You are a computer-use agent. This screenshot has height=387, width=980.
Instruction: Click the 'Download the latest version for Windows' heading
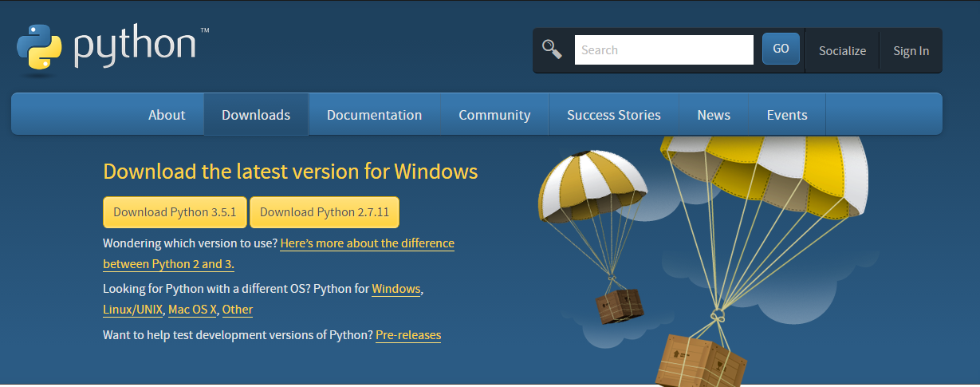pos(290,172)
